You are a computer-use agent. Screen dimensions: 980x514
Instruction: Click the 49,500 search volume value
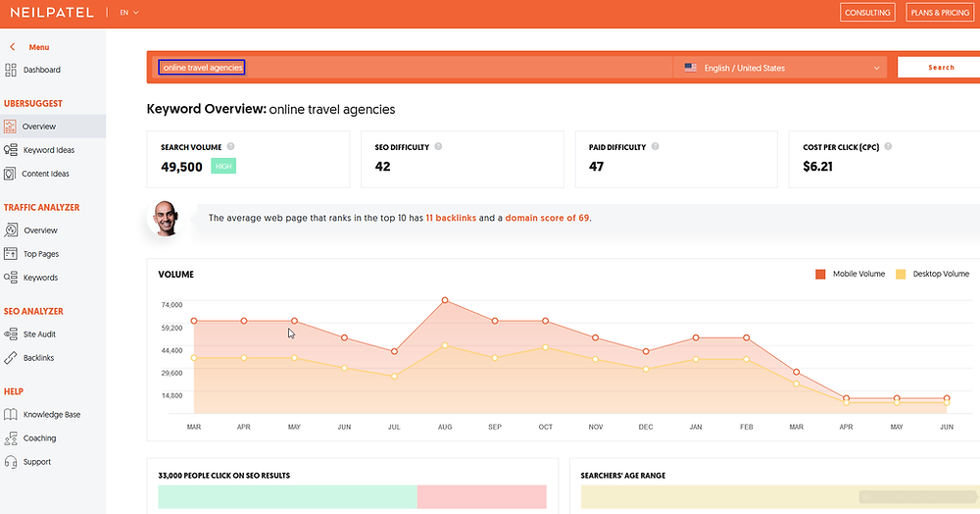(x=181, y=167)
